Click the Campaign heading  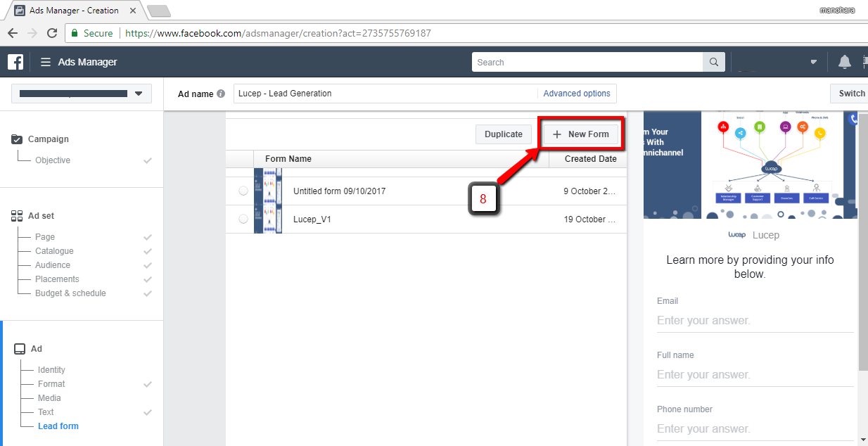pos(49,139)
